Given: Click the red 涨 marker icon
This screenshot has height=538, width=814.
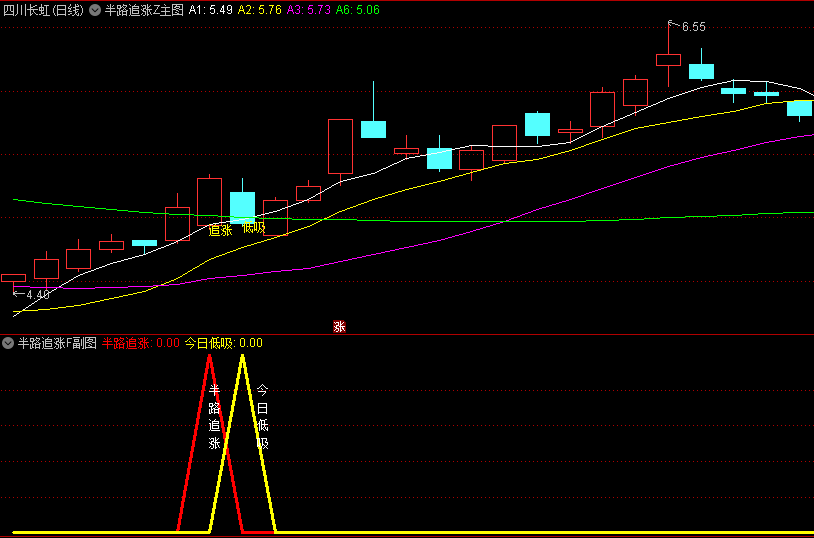Looking at the screenshot, I should point(339,327).
